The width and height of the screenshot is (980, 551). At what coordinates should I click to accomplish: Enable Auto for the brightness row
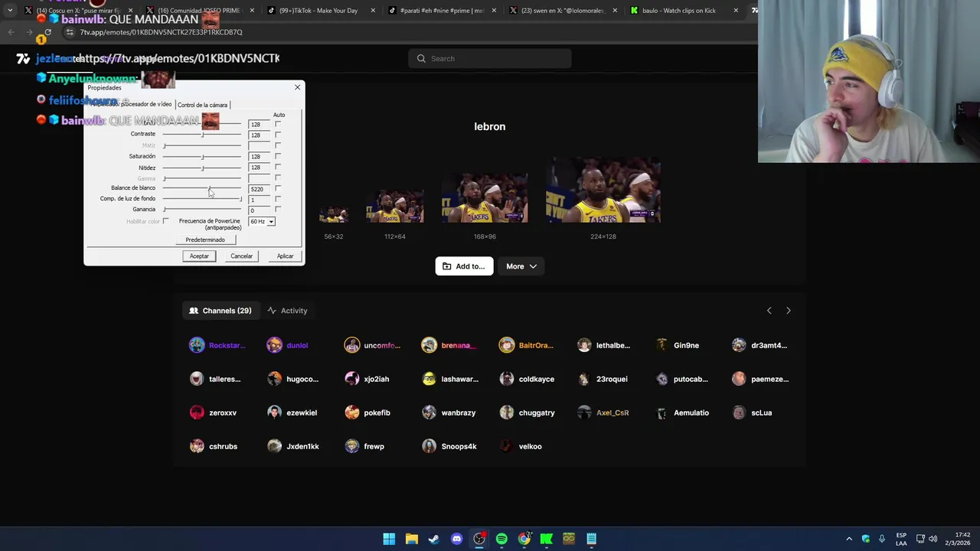[278, 124]
